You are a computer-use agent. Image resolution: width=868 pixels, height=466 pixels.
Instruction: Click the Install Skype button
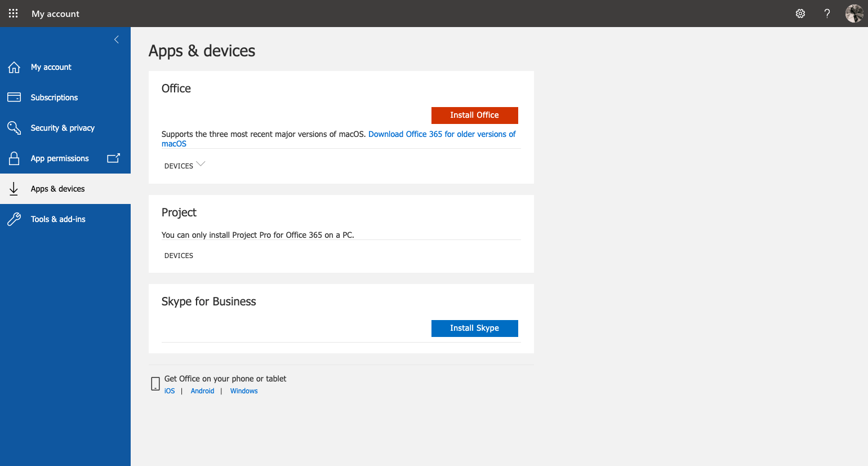(475, 329)
